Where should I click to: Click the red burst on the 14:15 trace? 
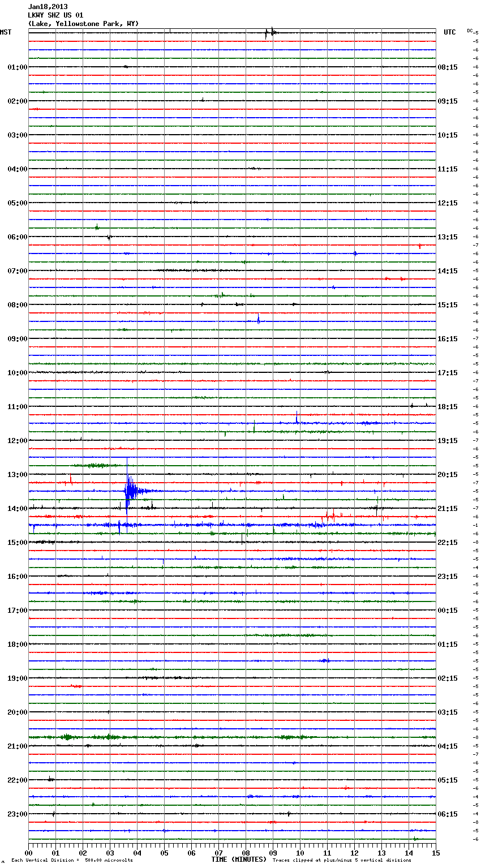tap(394, 278)
